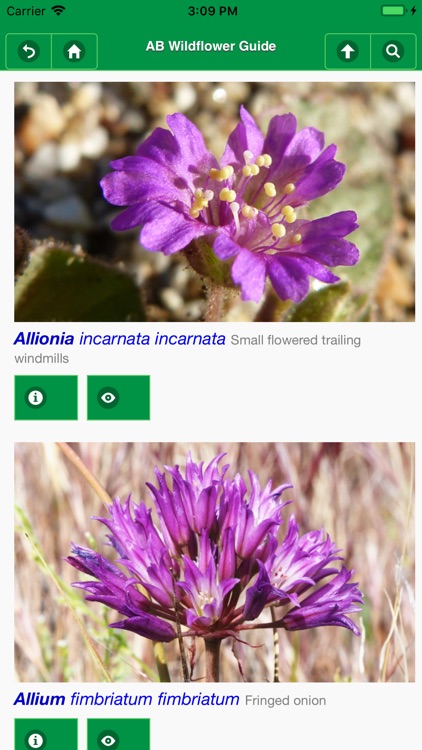
Task: Tap the battery indicator in status bar
Action: click(x=394, y=11)
